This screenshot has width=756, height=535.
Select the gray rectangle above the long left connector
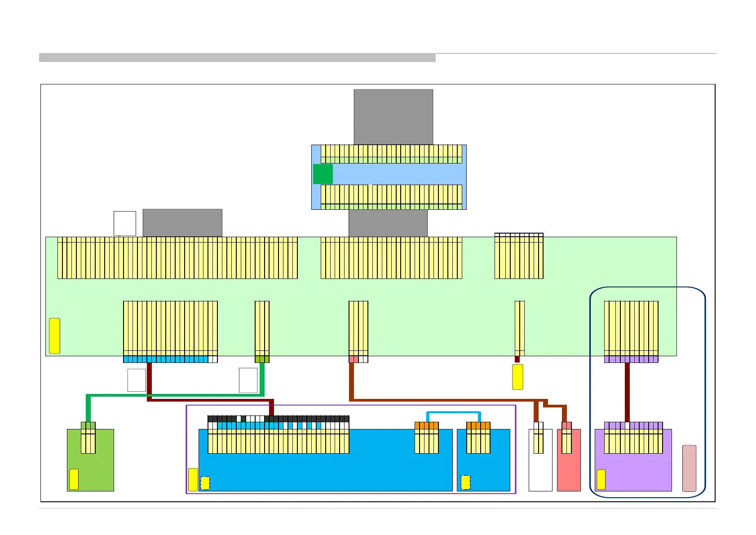point(182,222)
